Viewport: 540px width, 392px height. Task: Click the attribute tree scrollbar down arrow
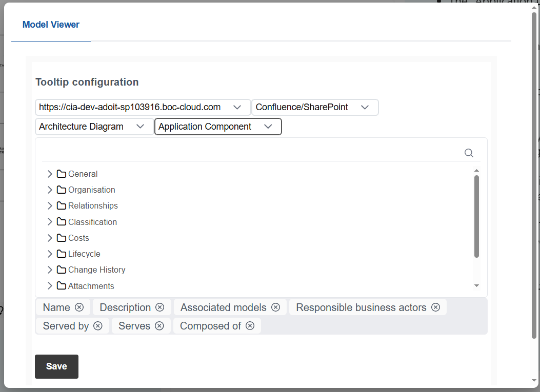(476, 286)
